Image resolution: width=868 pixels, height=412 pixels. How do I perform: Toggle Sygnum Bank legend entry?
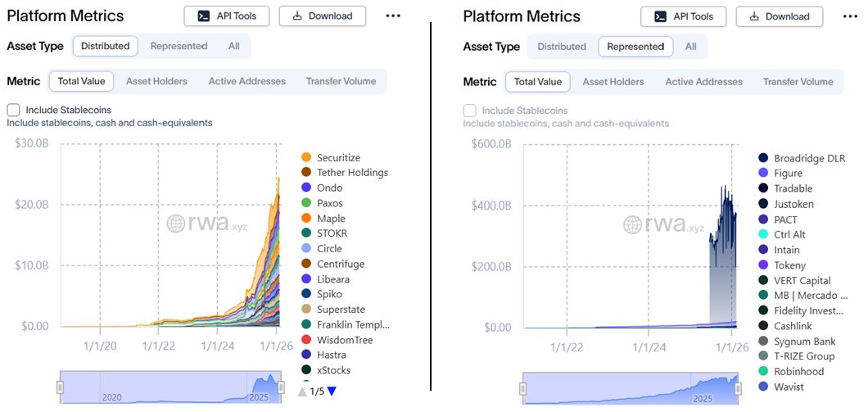click(x=797, y=341)
